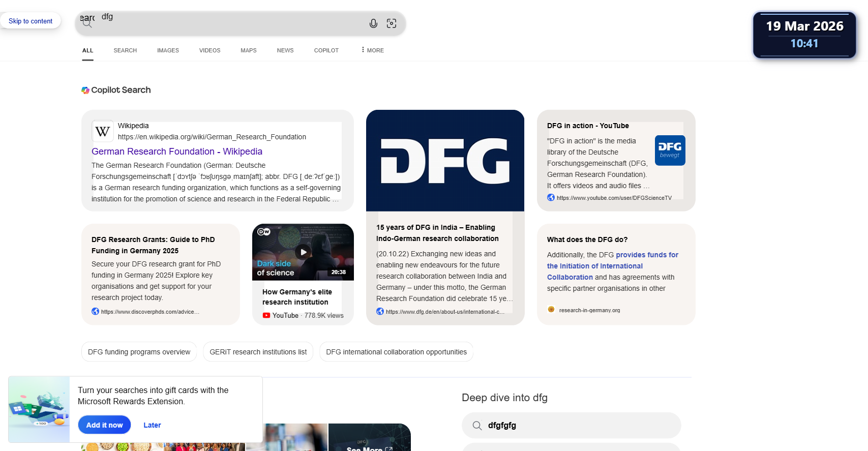Open the News tab
The width and height of the screenshot is (868, 451).
click(x=285, y=50)
